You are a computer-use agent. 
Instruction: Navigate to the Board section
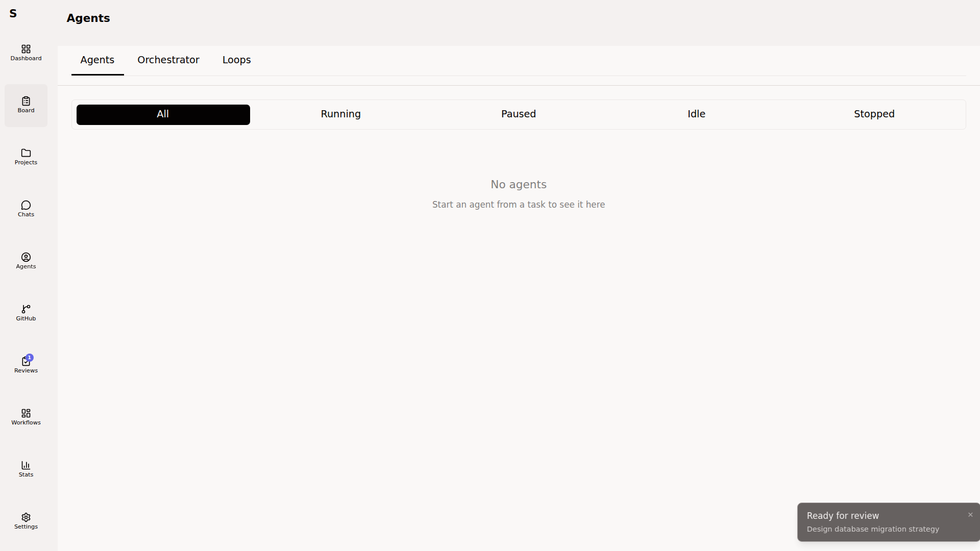tap(26, 105)
